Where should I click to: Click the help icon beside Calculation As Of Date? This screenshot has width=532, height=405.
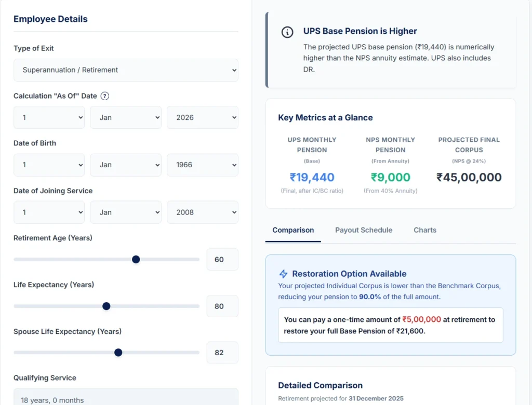click(105, 96)
